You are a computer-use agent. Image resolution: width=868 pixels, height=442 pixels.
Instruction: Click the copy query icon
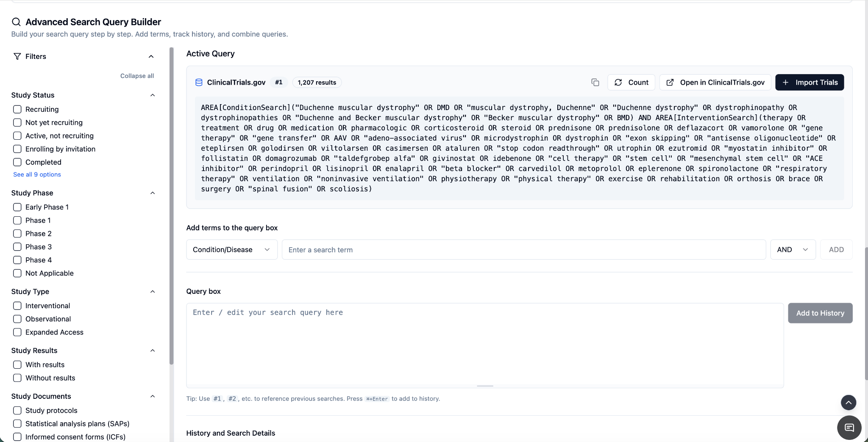[595, 83]
